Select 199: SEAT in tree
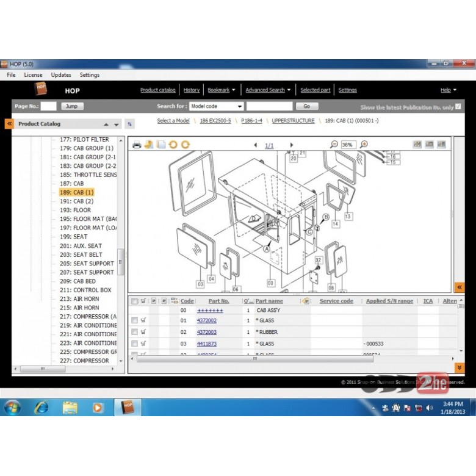The image size is (476, 476). 73,237
